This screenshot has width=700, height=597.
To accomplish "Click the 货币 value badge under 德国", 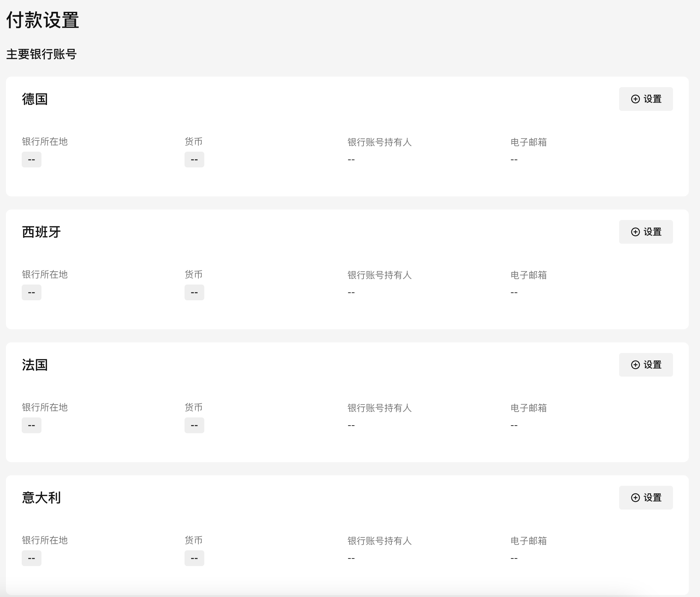I will click(x=194, y=160).
